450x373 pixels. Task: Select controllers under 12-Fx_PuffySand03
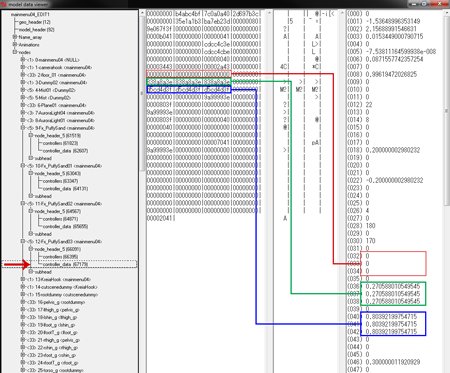click(61, 257)
